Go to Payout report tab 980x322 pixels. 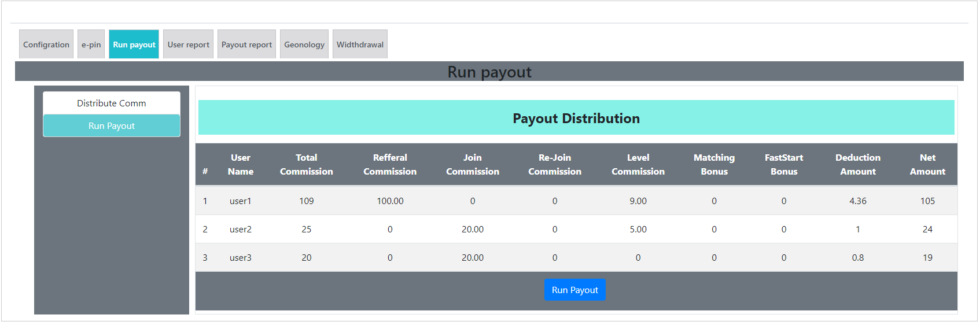click(246, 45)
